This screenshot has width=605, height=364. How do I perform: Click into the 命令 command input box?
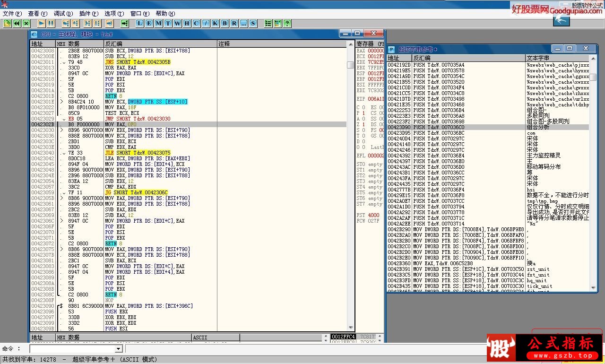coord(72,349)
